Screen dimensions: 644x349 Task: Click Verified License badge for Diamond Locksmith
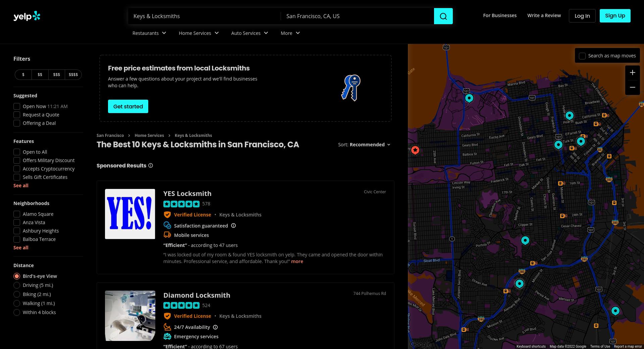(x=187, y=316)
